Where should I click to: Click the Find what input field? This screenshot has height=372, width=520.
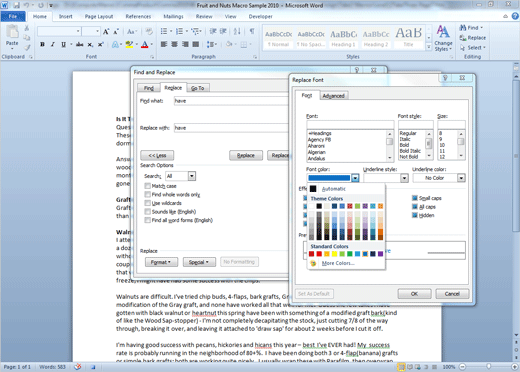(x=232, y=101)
